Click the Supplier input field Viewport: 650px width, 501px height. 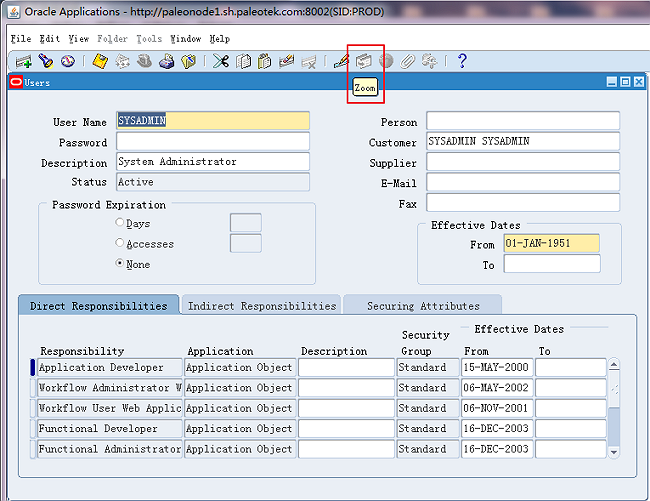click(x=523, y=162)
